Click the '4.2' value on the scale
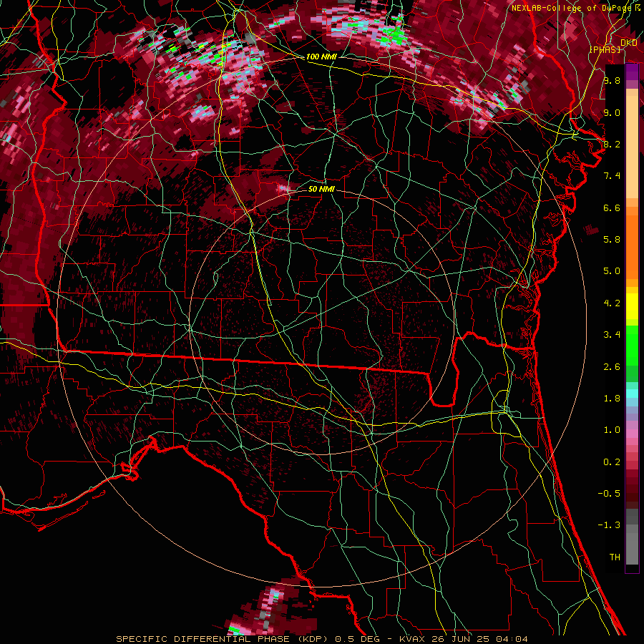The width and height of the screenshot is (644, 644). click(612, 303)
